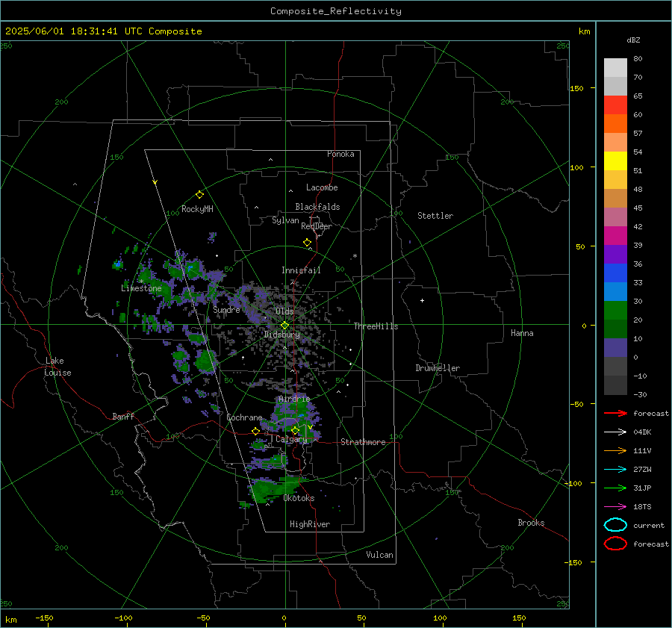Click the yellow diamond marker below RedDeer

click(307, 243)
